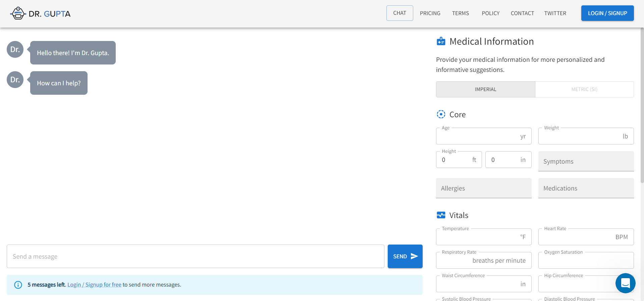The height and width of the screenshot is (301, 644).
Task: Click the 'Core' section heading
Action: (x=458, y=115)
